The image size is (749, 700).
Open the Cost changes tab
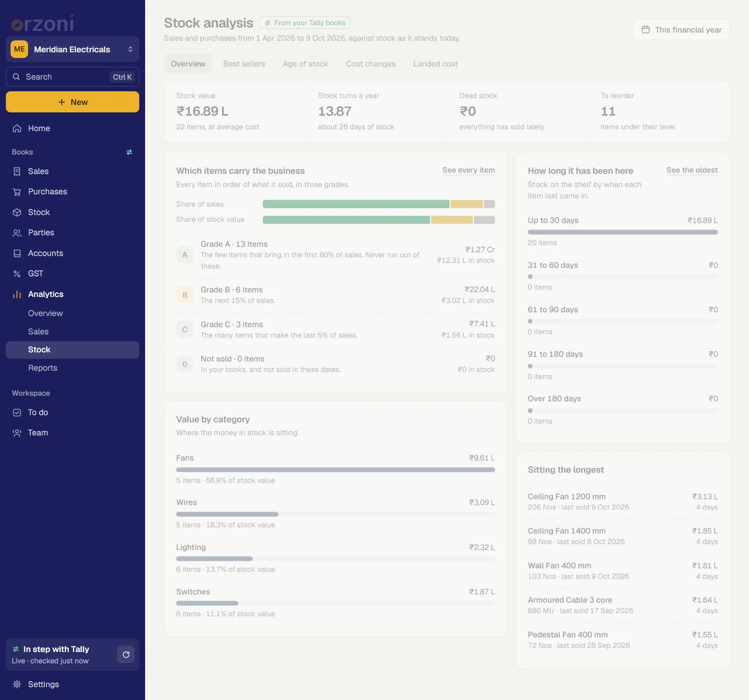(371, 64)
